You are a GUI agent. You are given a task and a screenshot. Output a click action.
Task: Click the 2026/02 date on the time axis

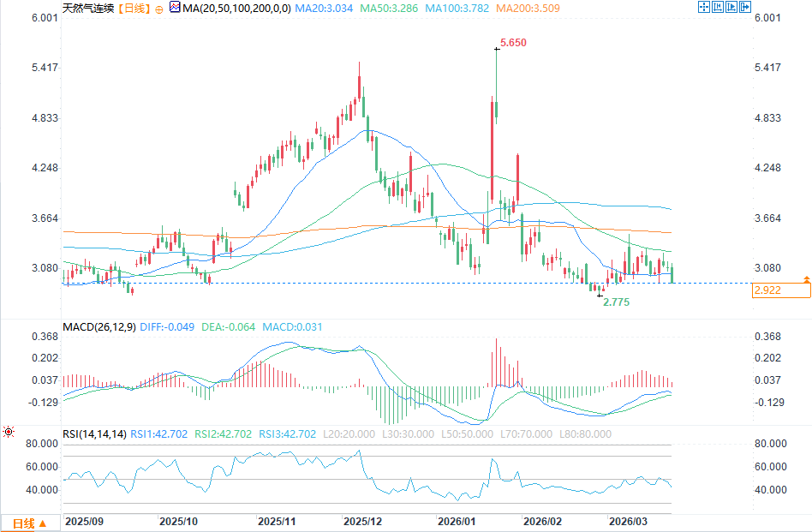542,521
